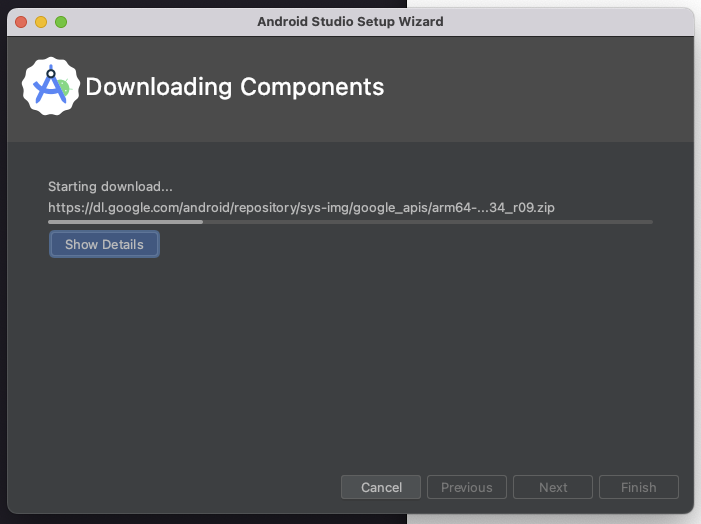The image size is (701, 524).
Task: Click the Android Studio logo icon
Action: pyautogui.click(x=51, y=86)
